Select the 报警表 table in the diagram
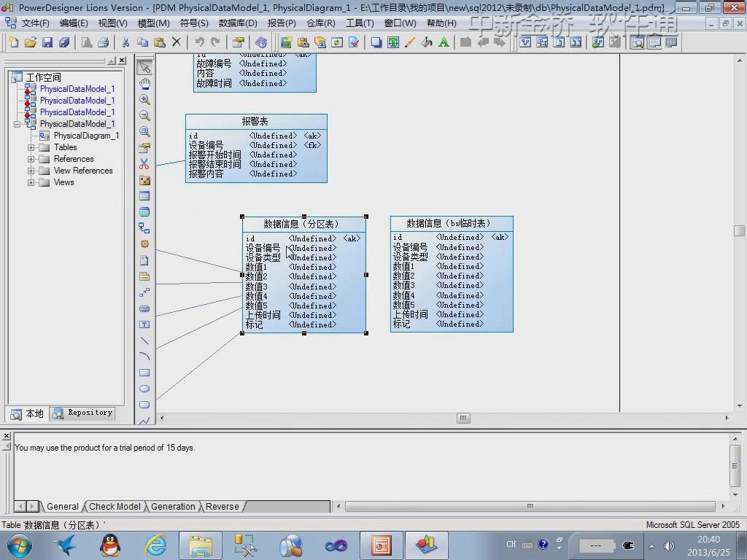 coord(256,148)
